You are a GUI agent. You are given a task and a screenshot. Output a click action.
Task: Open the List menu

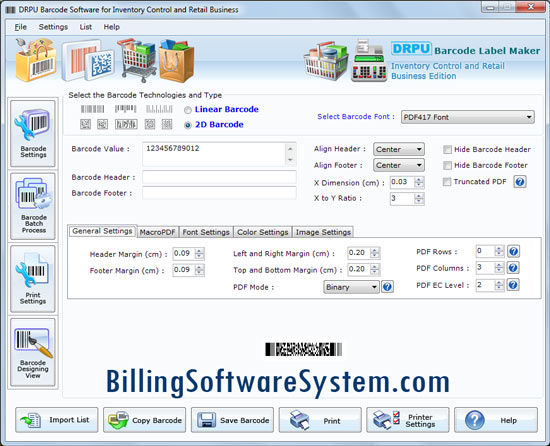click(86, 27)
